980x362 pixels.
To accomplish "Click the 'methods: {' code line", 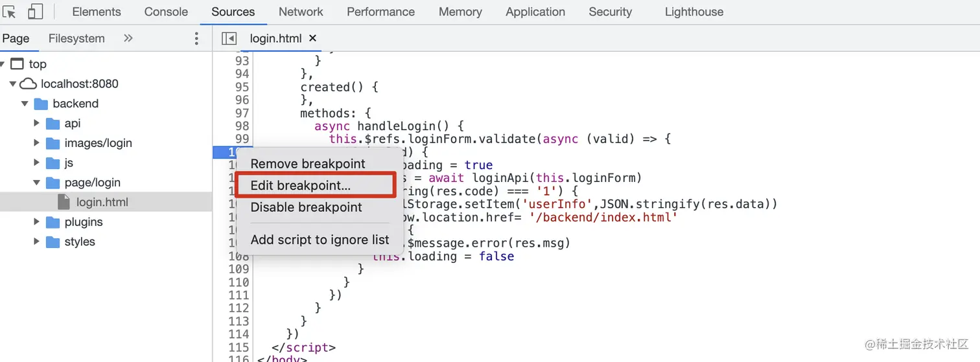I will click(x=336, y=113).
